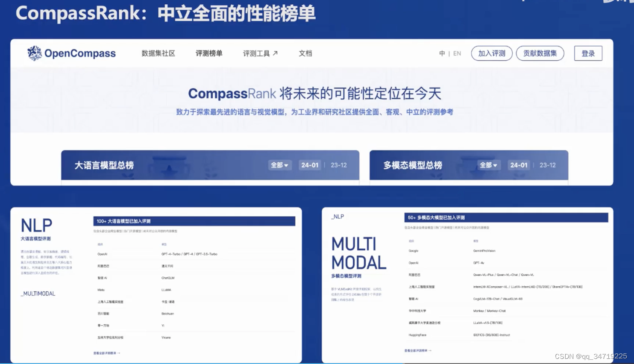Click the GPT-4-Turbo / GPT-4 / GPT-3.5-Turbo cell
Screen dimensions: 634x364
(x=189, y=254)
